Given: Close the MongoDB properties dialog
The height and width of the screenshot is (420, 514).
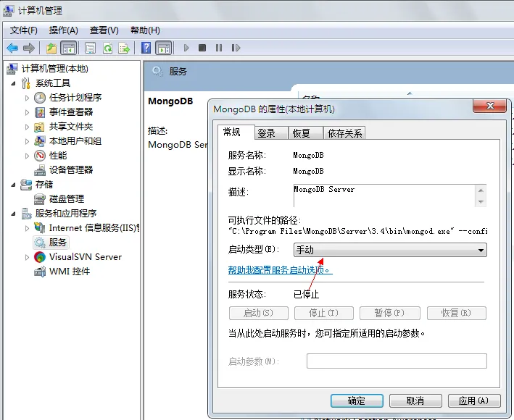Looking at the screenshot, I should click(490, 106).
